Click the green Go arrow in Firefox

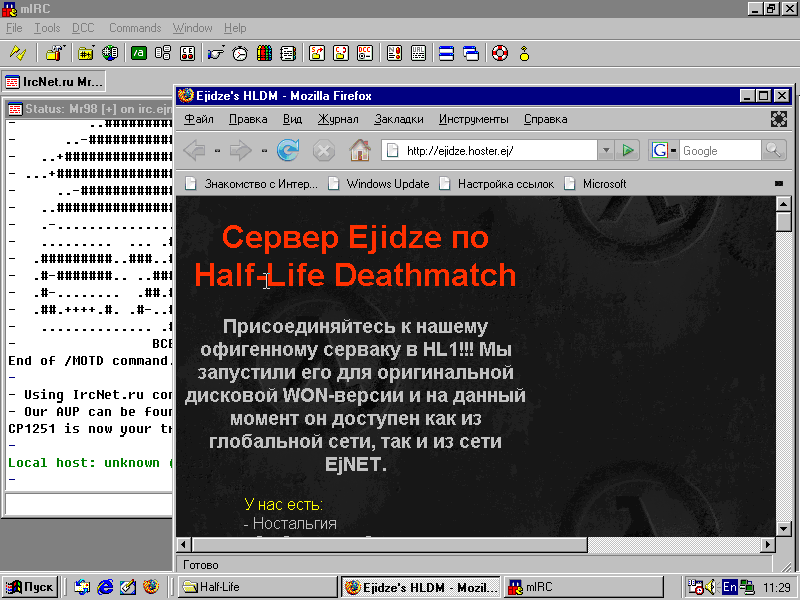pos(628,151)
